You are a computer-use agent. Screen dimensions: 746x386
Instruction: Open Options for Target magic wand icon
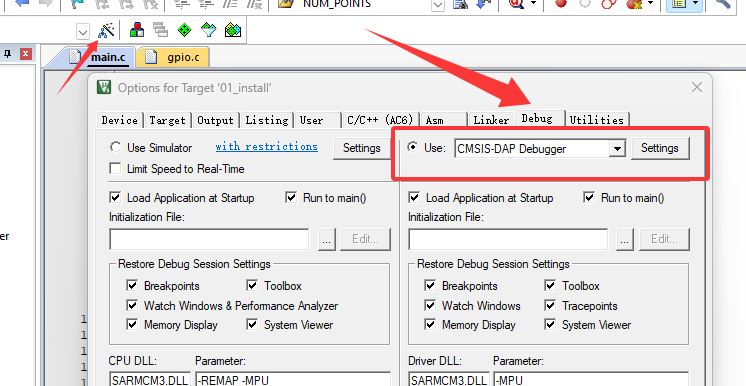[x=106, y=30]
